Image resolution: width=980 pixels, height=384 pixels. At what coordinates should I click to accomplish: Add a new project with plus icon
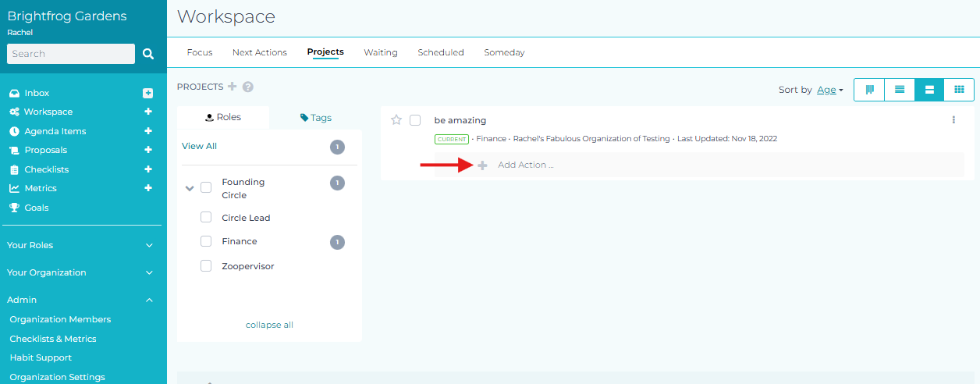tap(232, 87)
